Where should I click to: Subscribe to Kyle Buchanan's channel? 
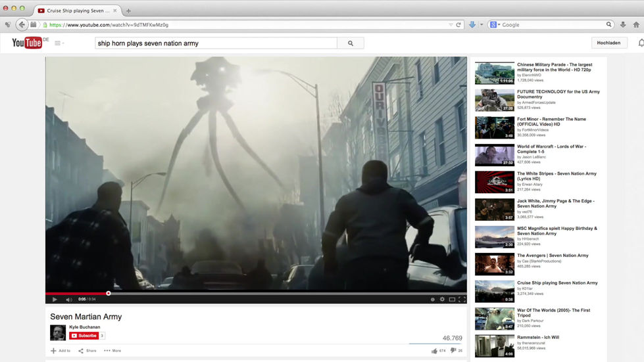tap(84, 335)
